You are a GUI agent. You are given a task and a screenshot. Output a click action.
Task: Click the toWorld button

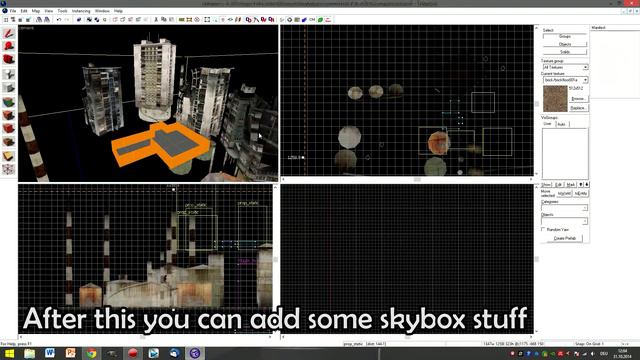pos(564,193)
